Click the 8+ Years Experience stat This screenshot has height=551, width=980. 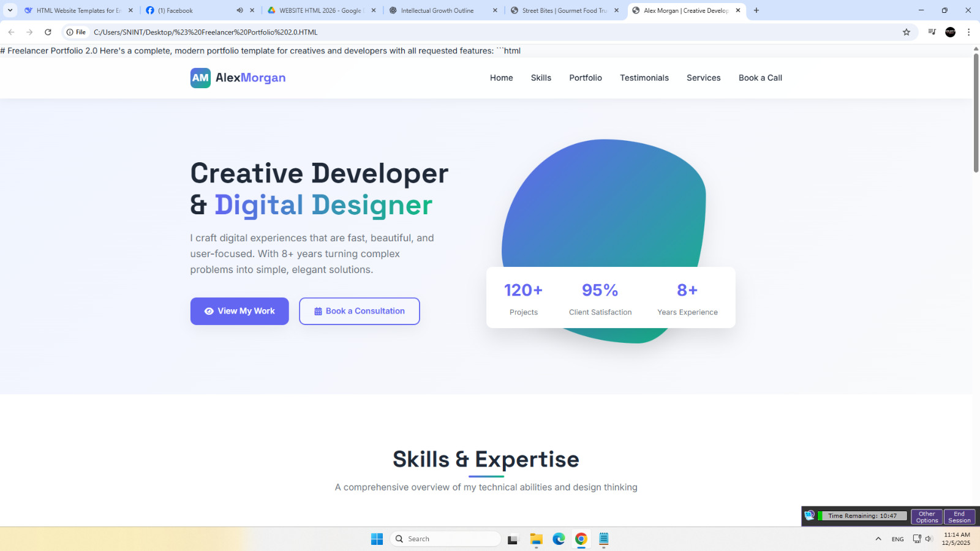687,299
